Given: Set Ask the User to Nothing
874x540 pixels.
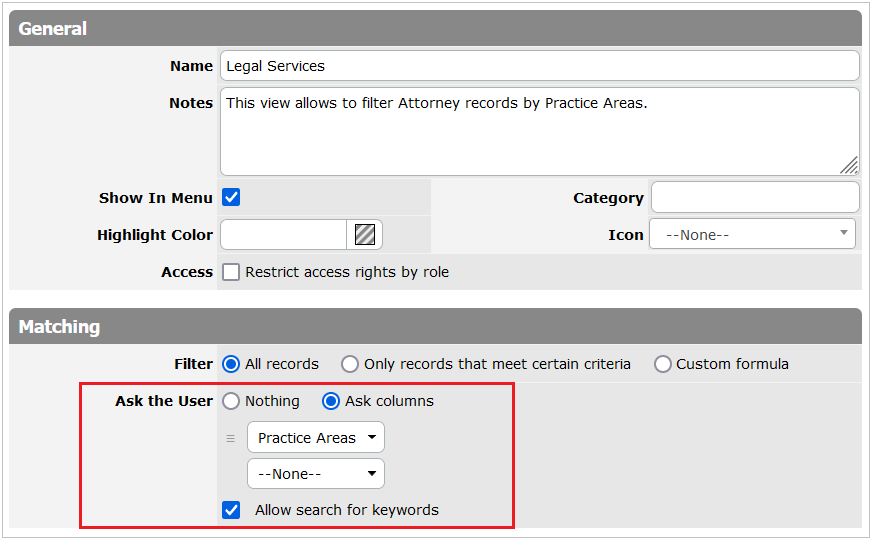Looking at the screenshot, I should click(231, 401).
